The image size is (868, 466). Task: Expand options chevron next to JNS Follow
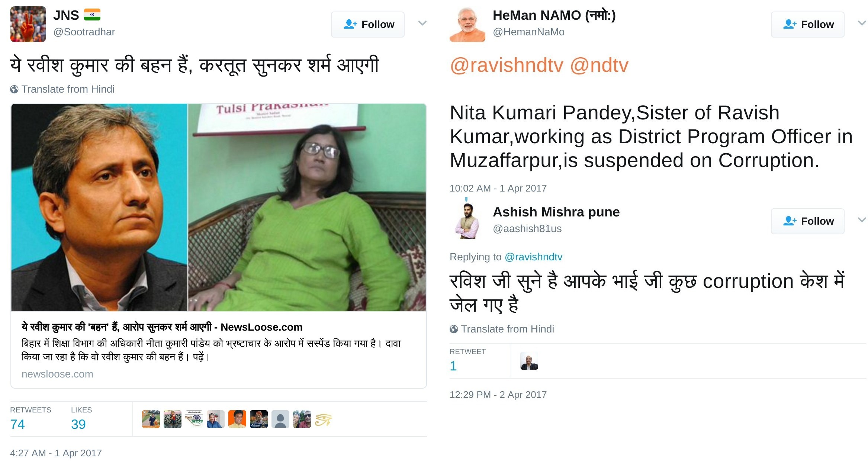[422, 23]
